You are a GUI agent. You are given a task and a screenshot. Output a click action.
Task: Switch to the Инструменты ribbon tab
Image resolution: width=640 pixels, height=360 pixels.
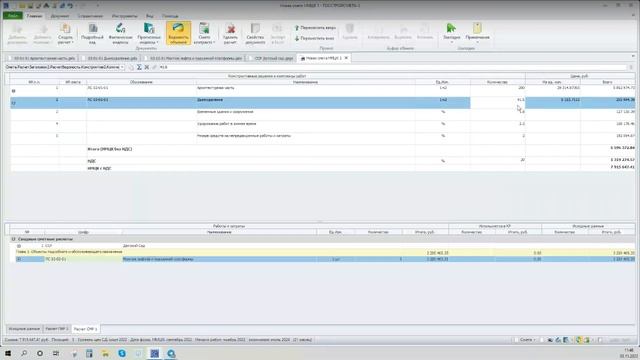[x=125, y=16]
